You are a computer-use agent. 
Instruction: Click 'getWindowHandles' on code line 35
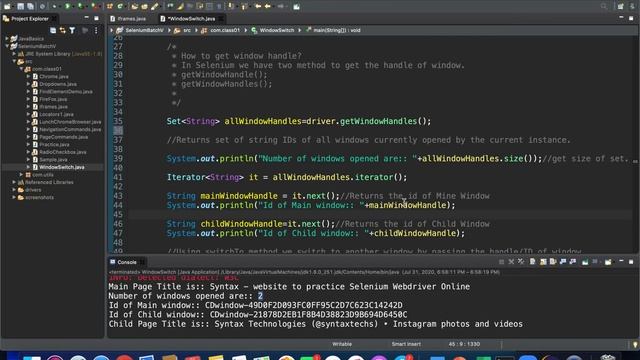(x=378, y=121)
